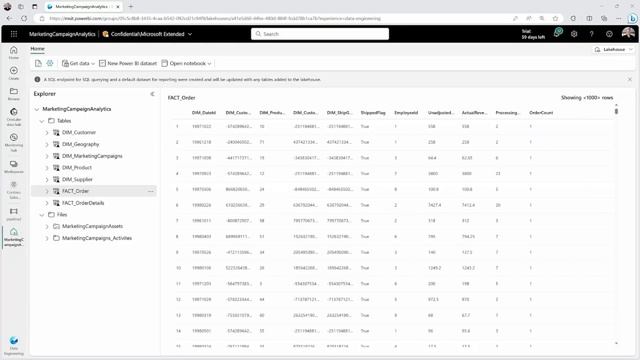640x360 pixels.
Task: Dismiss the SQL endpoint info banner
Action: [x=630, y=79]
